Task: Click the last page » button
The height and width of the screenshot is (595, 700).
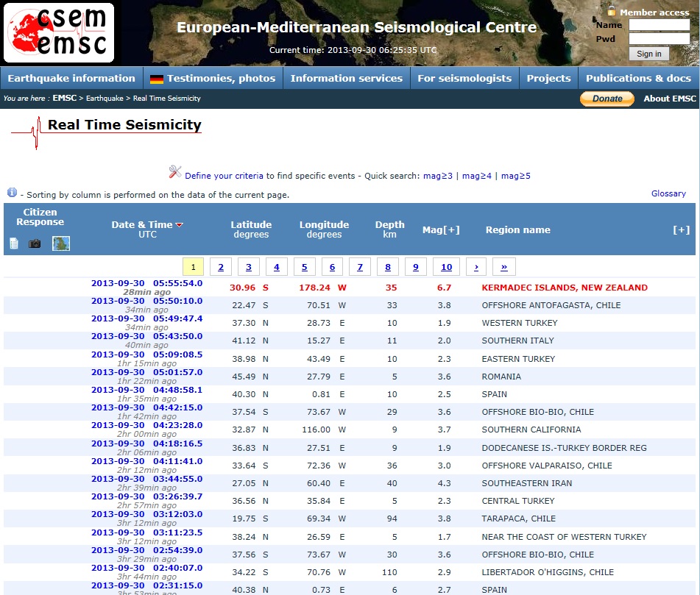Action: [504, 267]
